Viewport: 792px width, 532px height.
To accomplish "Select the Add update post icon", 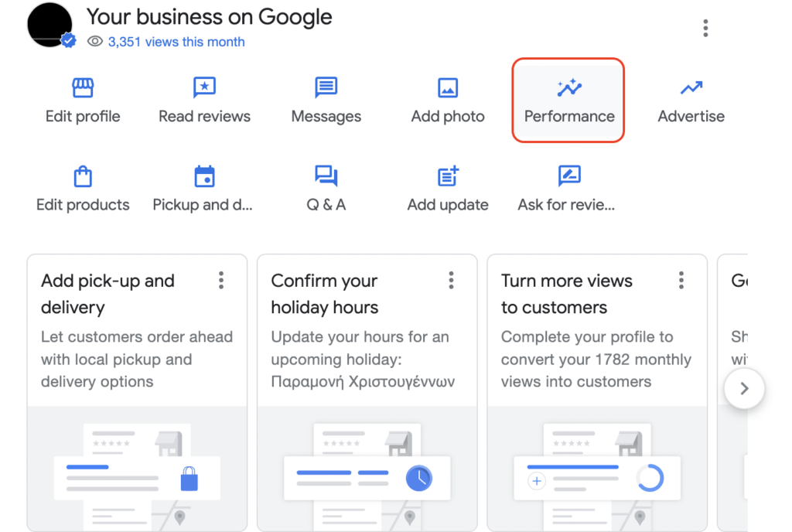I will pos(448,177).
